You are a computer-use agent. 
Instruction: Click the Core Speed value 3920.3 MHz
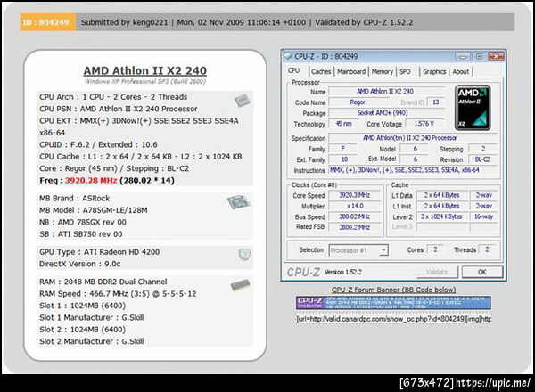pos(355,195)
